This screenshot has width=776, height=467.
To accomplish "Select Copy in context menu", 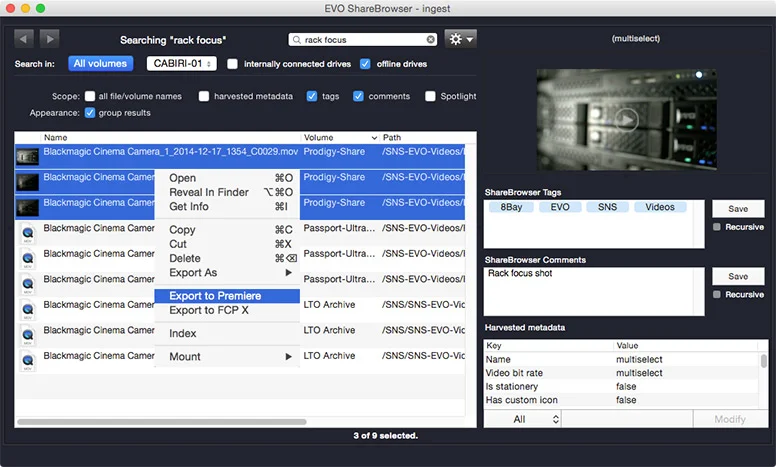I will (x=227, y=230).
